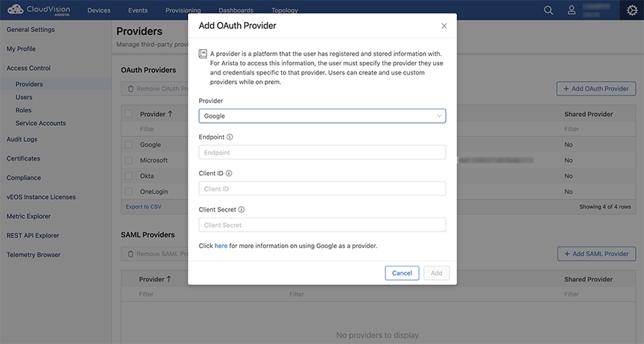The width and height of the screenshot is (644, 344).
Task: Click the Remove OAuth Provider trash icon
Action: click(x=130, y=89)
